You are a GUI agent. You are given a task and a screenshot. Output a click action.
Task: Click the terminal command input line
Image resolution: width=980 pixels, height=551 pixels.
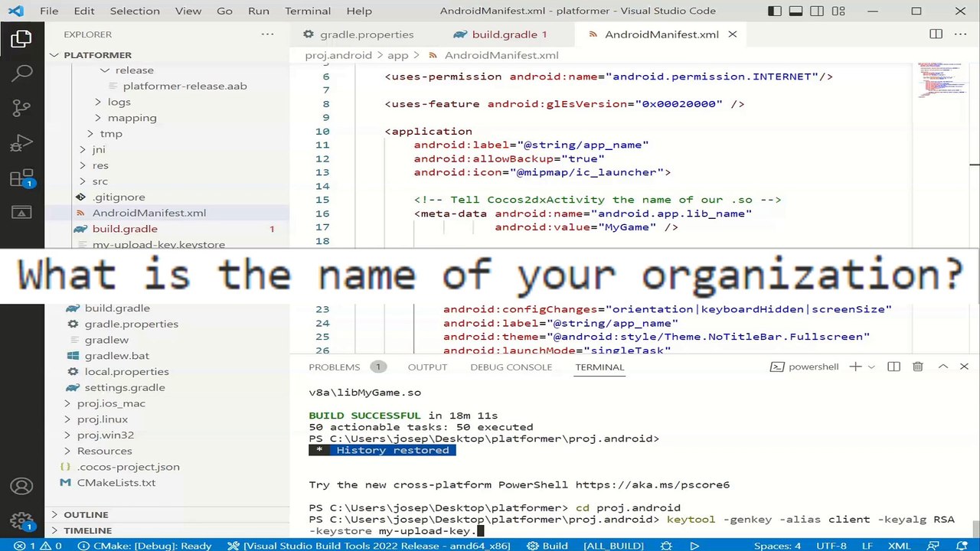632,525
